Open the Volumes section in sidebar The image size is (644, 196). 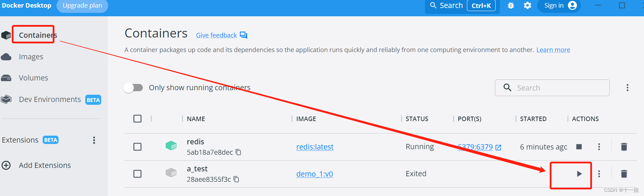pyautogui.click(x=33, y=78)
